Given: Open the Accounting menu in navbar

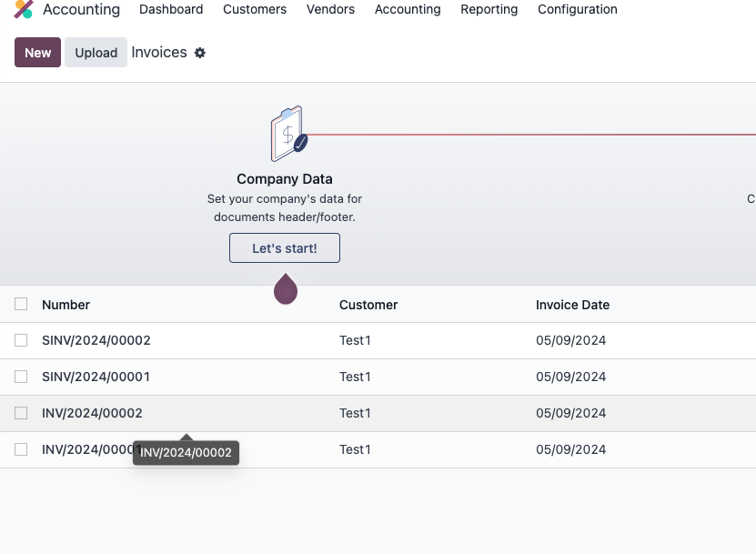Looking at the screenshot, I should point(408,9).
